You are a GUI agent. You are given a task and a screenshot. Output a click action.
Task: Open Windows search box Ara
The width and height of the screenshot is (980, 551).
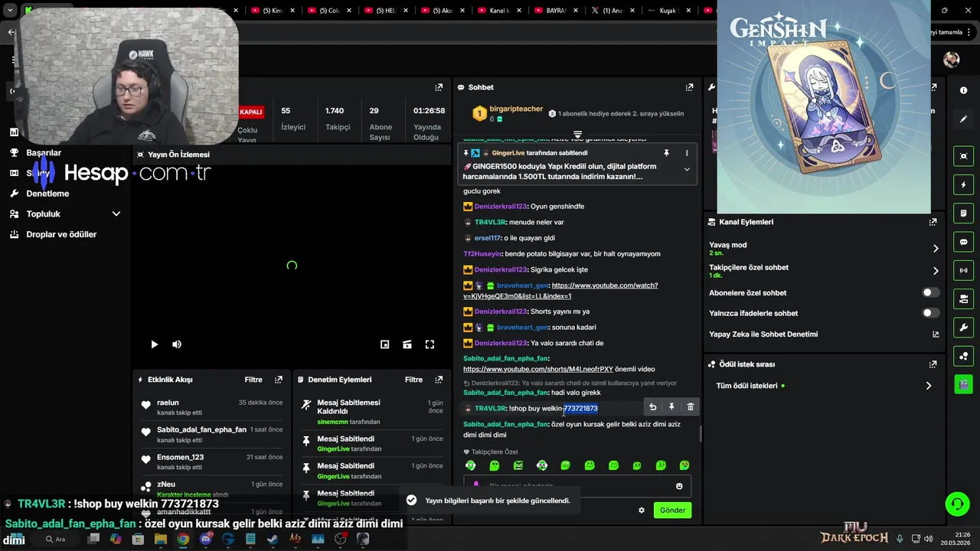point(55,539)
